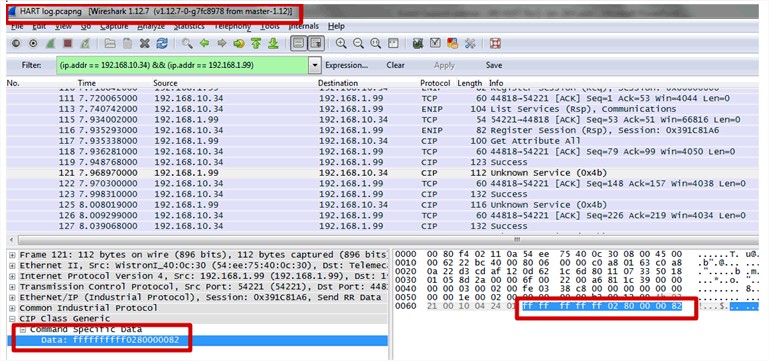Screen dimensions: 769x361
Task: Open the Telephony menu
Action: (x=233, y=26)
